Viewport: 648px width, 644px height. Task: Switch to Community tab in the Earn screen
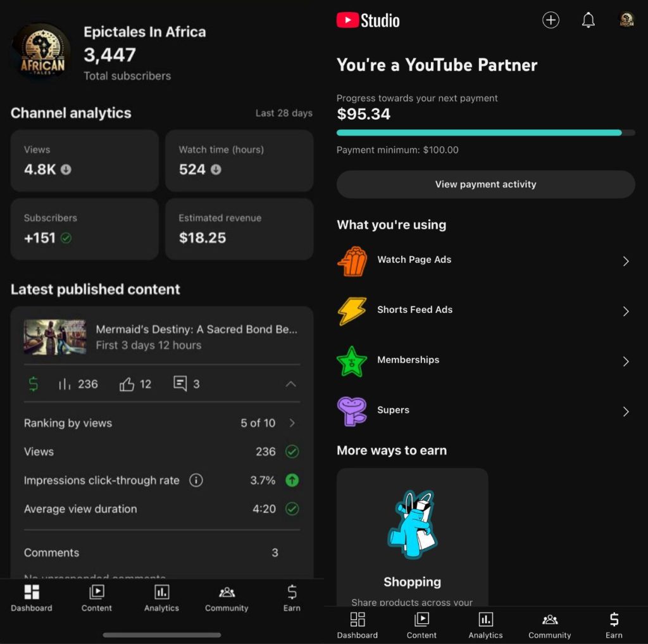pos(550,626)
